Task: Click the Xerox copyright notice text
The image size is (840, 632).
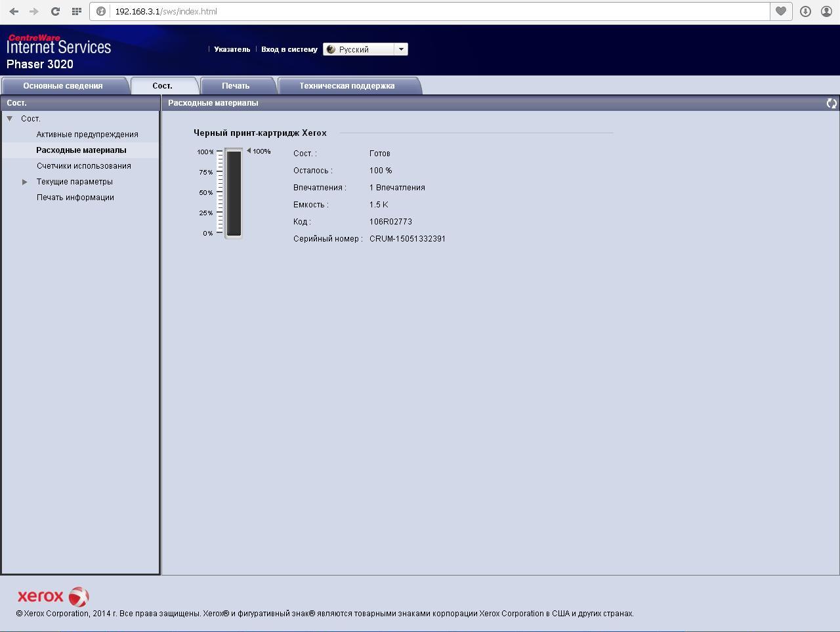Action: pos(325,614)
